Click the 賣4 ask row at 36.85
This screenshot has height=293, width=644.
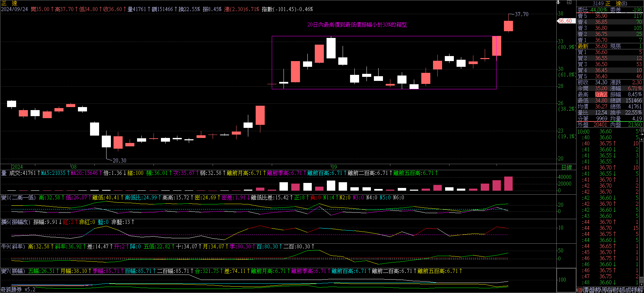pos(609,22)
